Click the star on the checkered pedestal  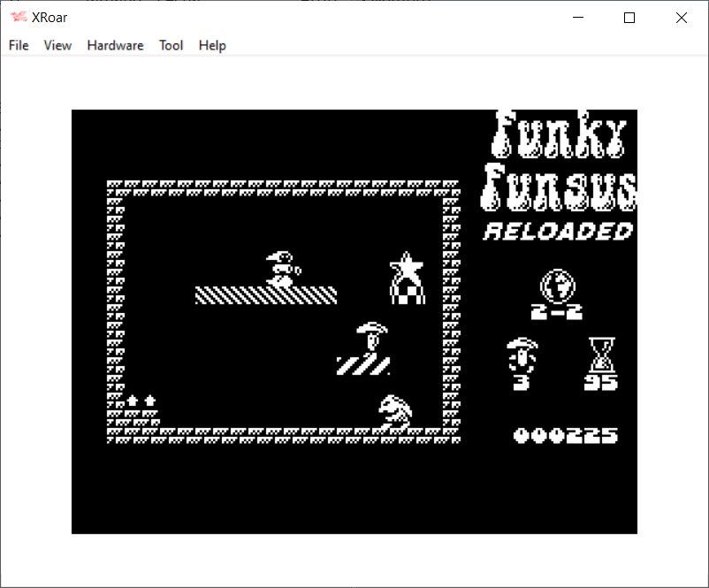tap(407, 268)
